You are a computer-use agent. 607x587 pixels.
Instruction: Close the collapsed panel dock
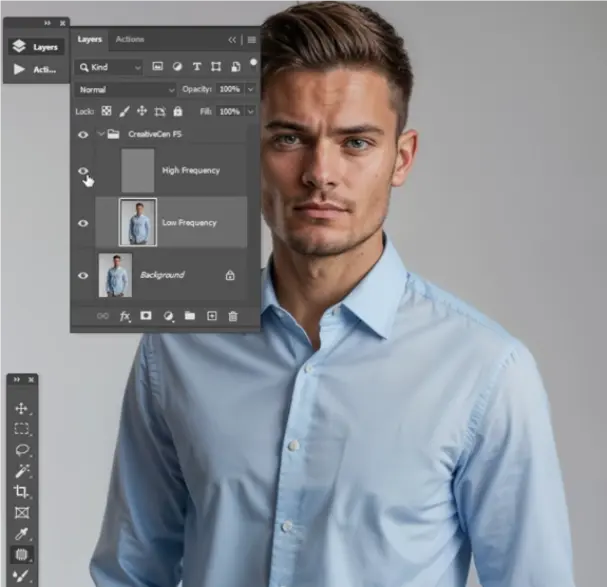pos(63,23)
